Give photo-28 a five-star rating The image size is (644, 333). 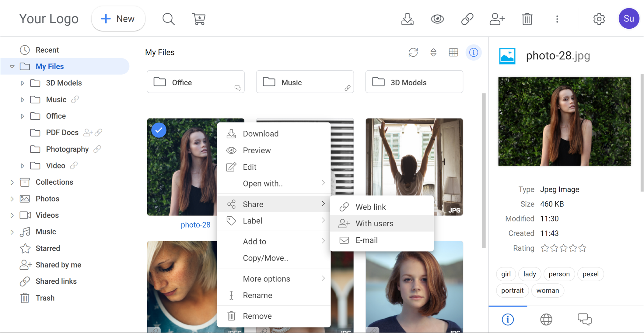(x=582, y=248)
